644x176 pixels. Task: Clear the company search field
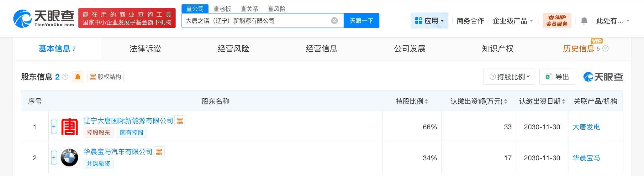334,21
